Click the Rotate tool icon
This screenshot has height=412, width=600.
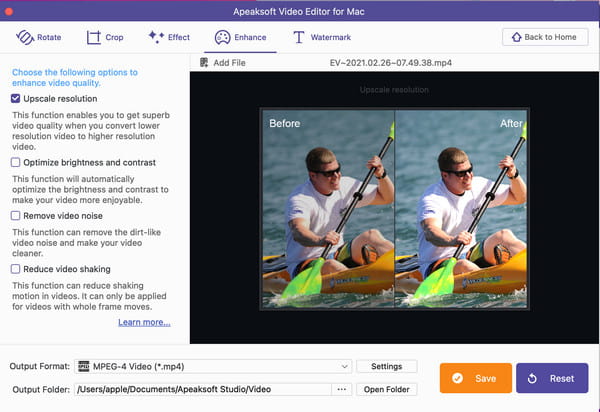25,37
